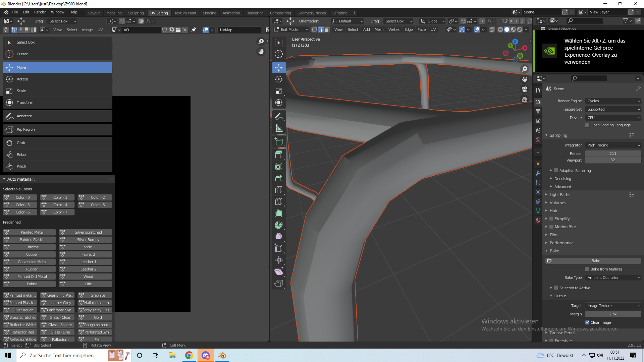Enable Open Shading Language checkbox
Screen dimensions: 644x362
coord(587,125)
